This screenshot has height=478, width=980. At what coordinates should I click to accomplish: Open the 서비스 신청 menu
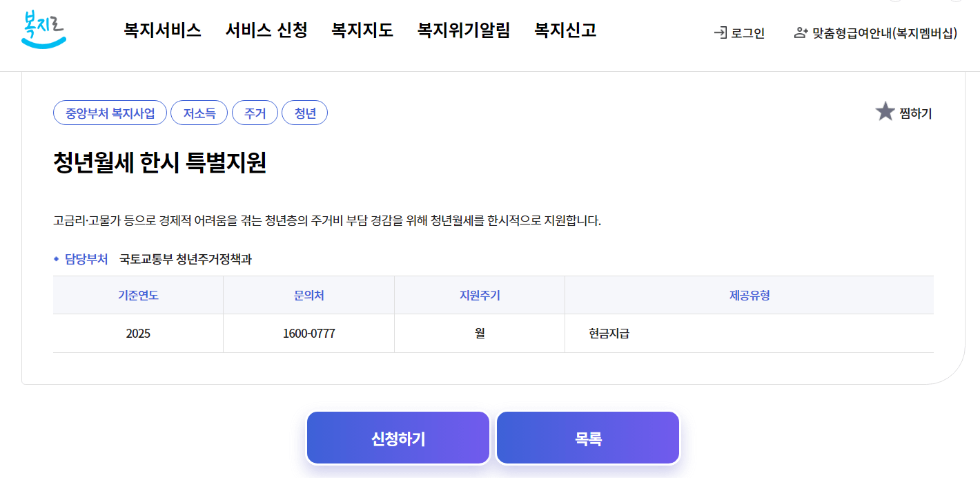coord(266,30)
